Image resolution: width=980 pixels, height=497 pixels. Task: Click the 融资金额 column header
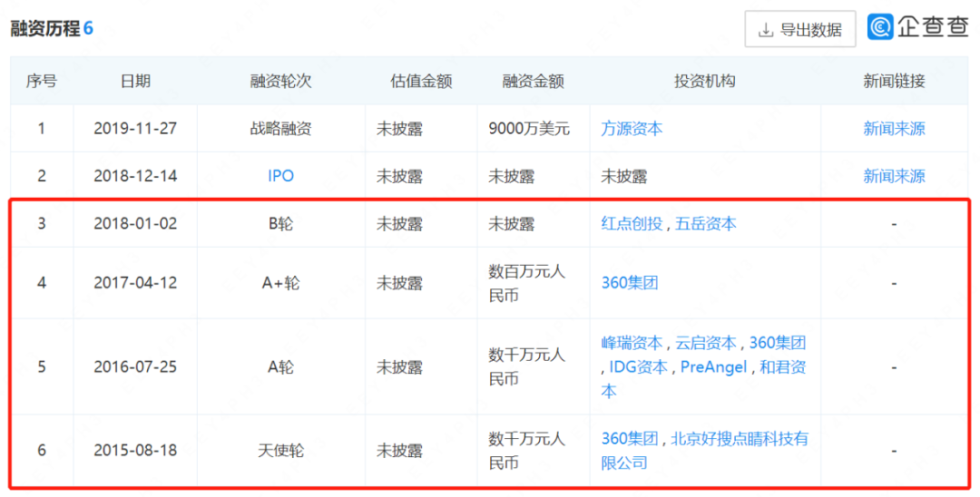(x=533, y=81)
